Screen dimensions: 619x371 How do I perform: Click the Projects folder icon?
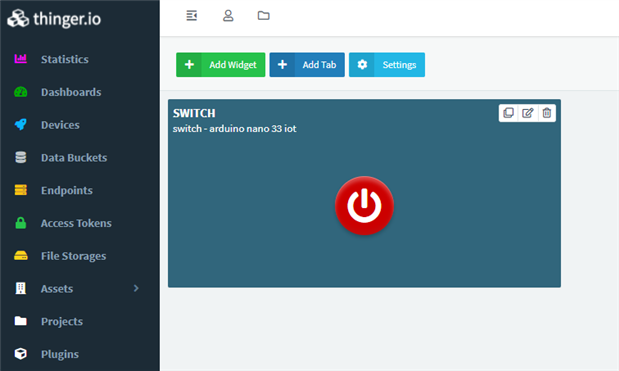point(21,321)
